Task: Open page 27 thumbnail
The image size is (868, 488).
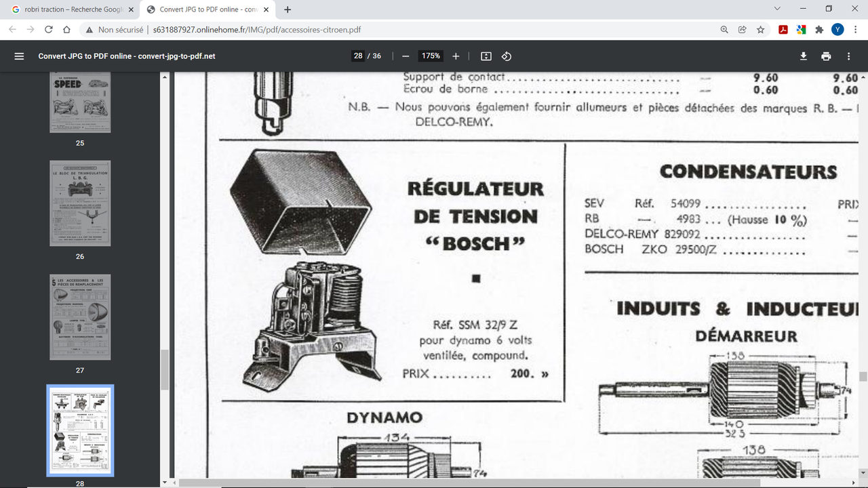Action: point(80,317)
